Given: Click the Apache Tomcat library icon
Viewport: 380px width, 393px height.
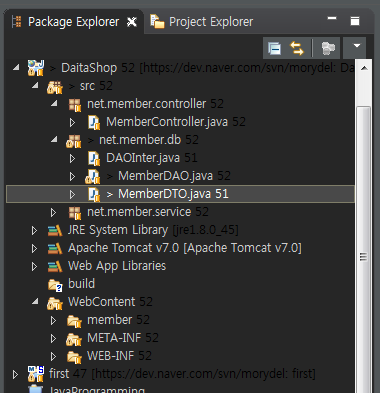Looking at the screenshot, I should tap(55, 249).
